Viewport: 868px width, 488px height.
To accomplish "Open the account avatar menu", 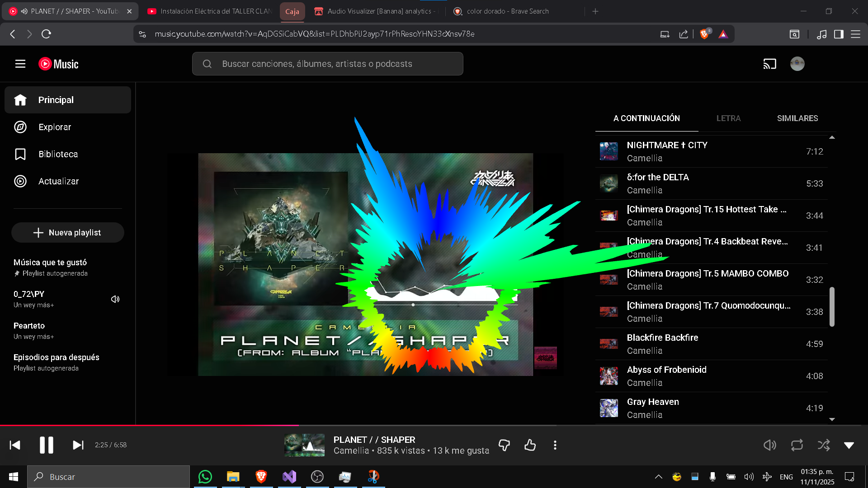I will [x=797, y=64].
